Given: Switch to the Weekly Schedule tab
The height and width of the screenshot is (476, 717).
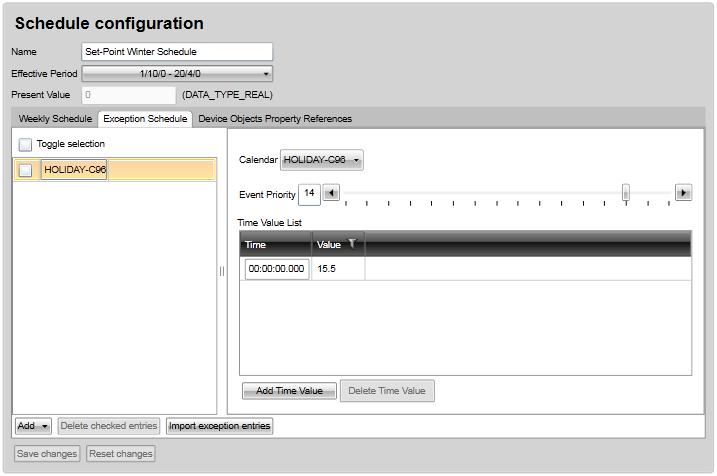Looking at the screenshot, I should (55, 119).
